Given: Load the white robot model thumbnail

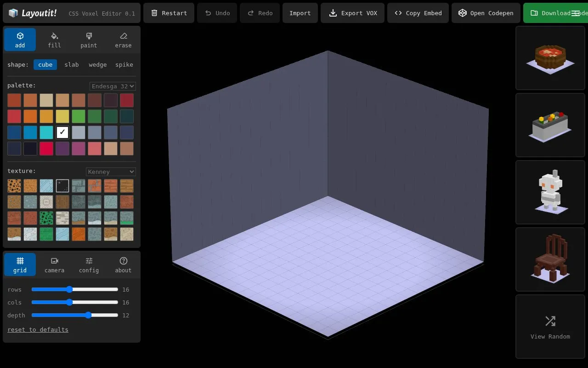Looking at the screenshot, I should pyautogui.click(x=550, y=192).
